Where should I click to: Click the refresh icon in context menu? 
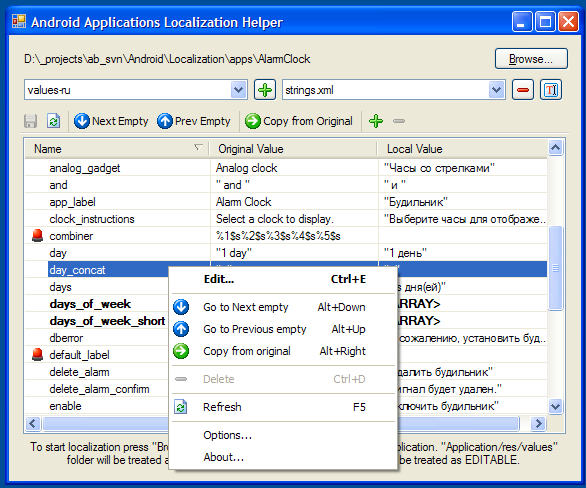pos(181,407)
